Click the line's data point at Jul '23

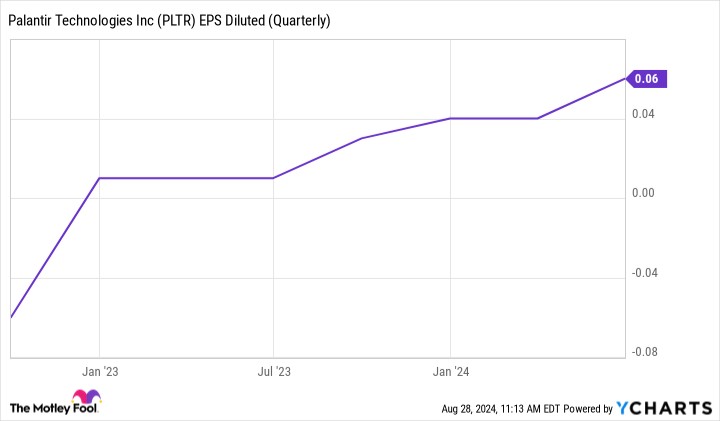tap(273, 178)
